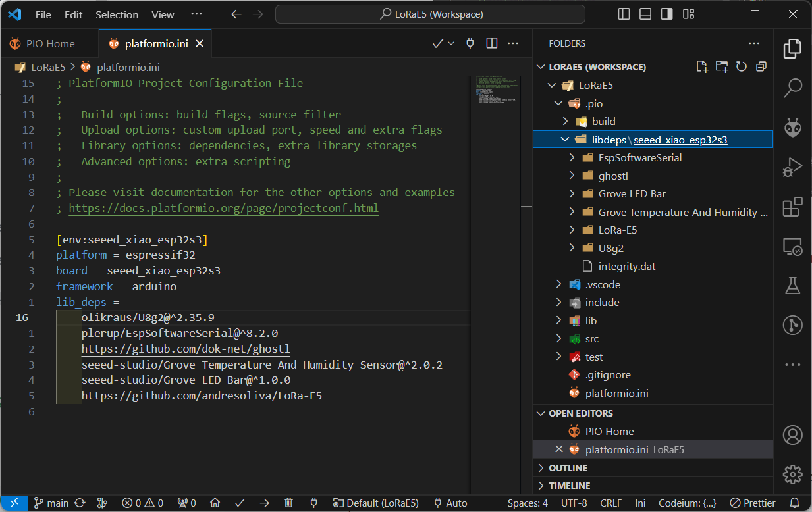Click the plug Upload icon in editor toolbar

click(x=470, y=43)
